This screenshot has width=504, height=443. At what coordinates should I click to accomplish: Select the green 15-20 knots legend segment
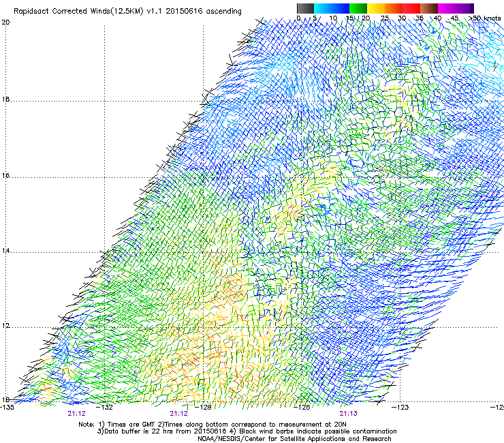358,8
